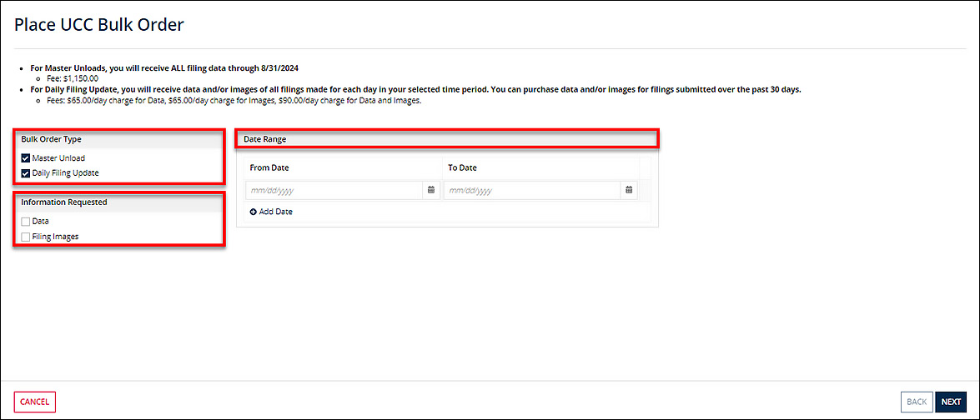Open the From Date calendar picker icon
Image resolution: width=980 pixels, height=420 pixels.
(431, 190)
